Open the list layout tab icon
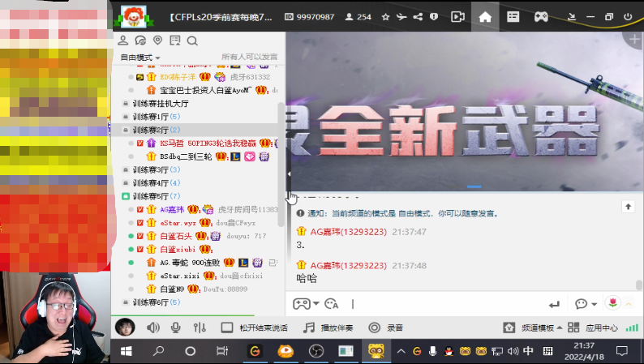Image resolution: width=644 pixels, height=364 pixels. pos(513,17)
